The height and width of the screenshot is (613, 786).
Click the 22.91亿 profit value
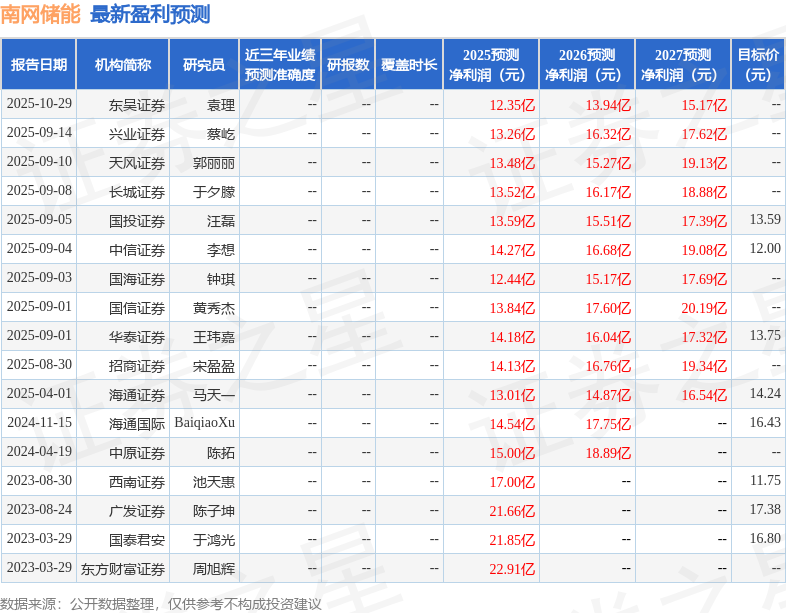coord(512,569)
